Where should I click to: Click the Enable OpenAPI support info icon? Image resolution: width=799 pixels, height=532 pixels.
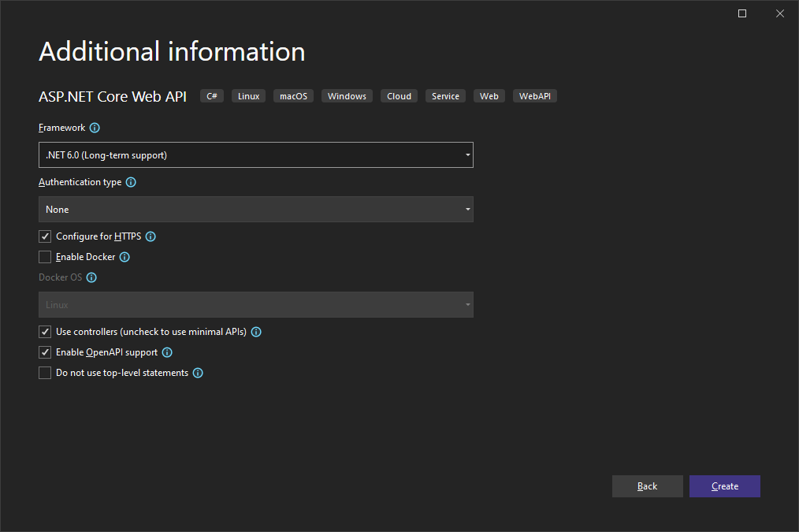click(166, 352)
